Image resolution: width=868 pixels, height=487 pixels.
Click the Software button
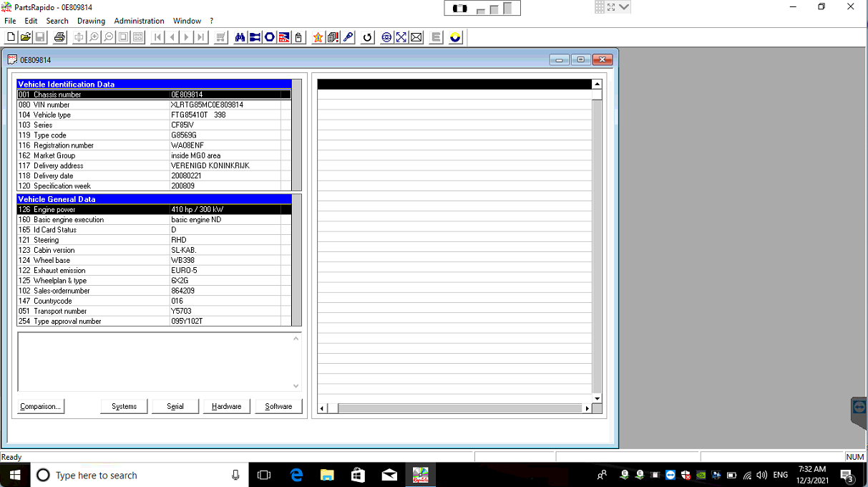[278, 406]
